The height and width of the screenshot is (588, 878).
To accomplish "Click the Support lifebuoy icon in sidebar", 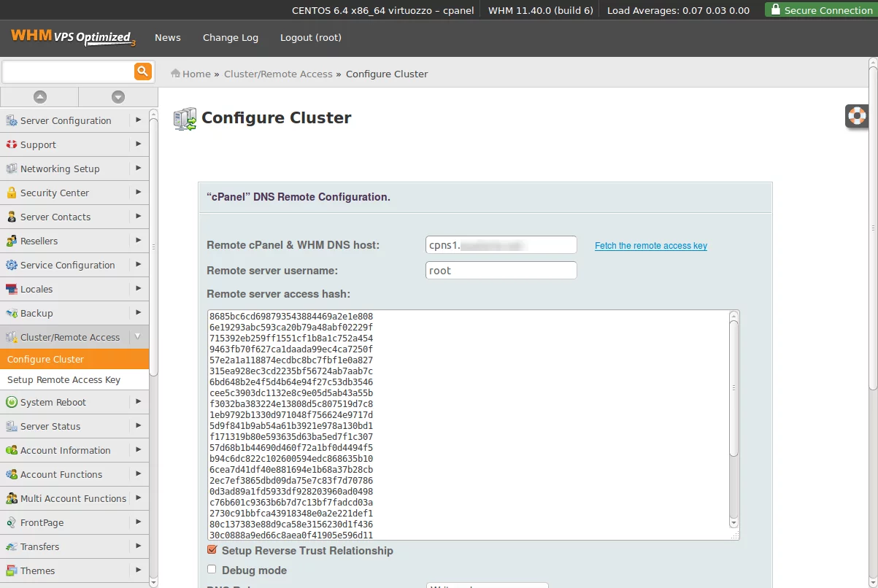I will pos(11,144).
